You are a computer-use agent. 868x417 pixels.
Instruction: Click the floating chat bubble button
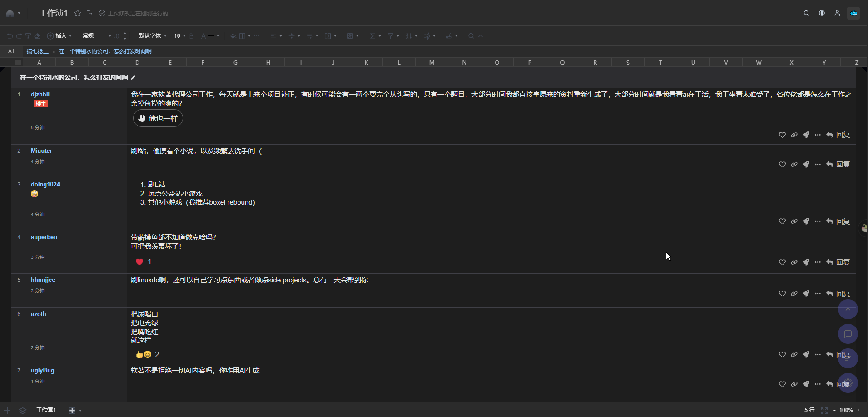coord(848,334)
